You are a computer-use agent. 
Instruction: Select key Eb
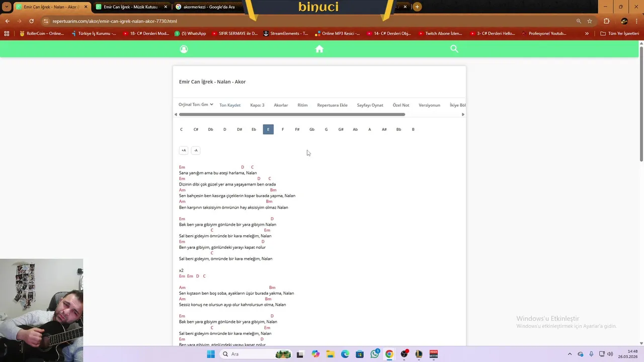coord(254,129)
